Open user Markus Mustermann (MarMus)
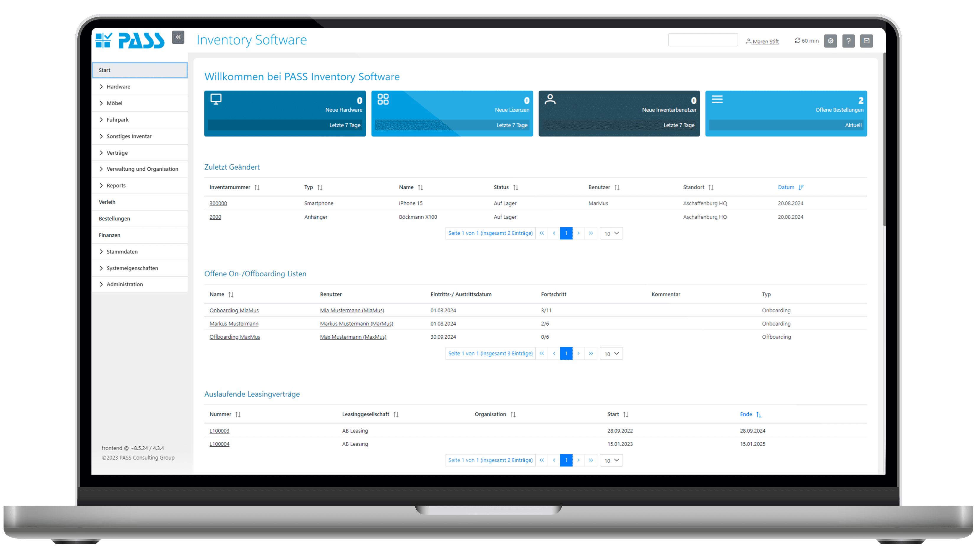980x555 pixels. (357, 324)
